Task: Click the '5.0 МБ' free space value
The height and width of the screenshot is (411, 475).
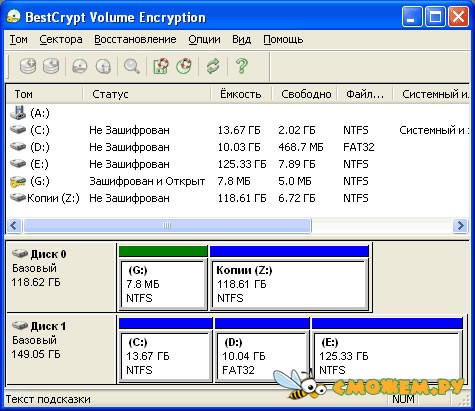Action: point(295,181)
